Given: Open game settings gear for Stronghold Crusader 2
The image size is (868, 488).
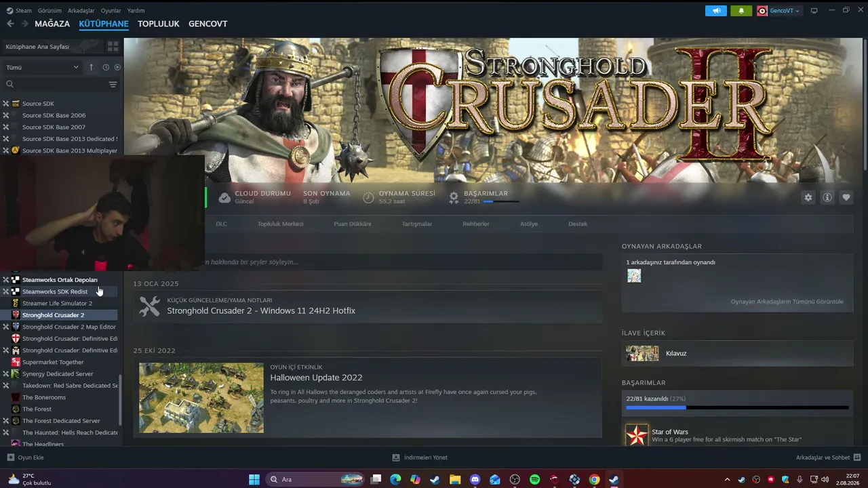Looking at the screenshot, I should (808, 197).
